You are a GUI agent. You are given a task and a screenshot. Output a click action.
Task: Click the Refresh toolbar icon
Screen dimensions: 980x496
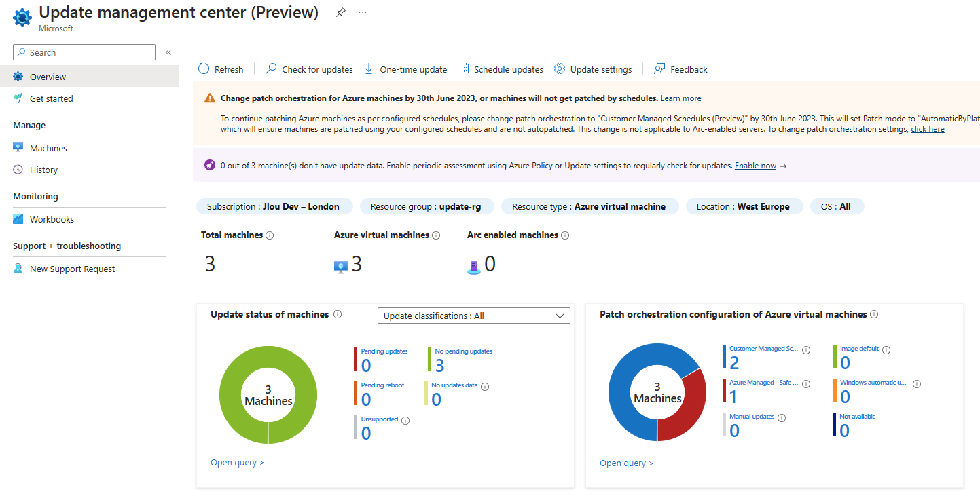[204, 69]
